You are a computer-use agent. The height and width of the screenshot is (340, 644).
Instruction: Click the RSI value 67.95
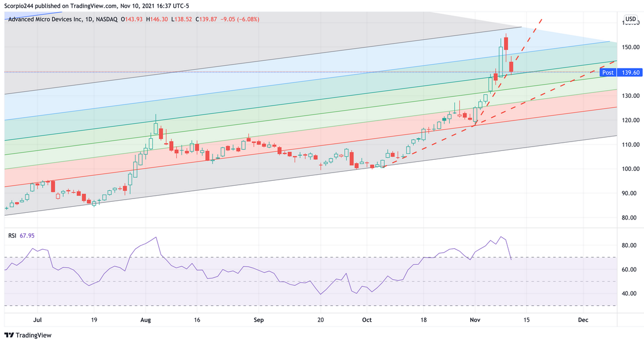click(28, 236)
